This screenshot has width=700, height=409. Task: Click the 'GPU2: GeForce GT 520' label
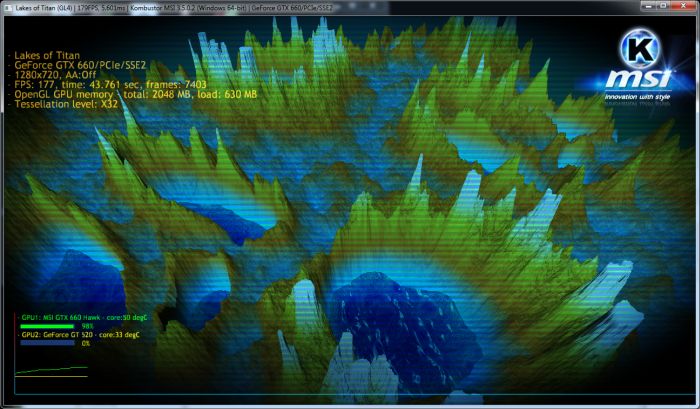pos(80,334)
